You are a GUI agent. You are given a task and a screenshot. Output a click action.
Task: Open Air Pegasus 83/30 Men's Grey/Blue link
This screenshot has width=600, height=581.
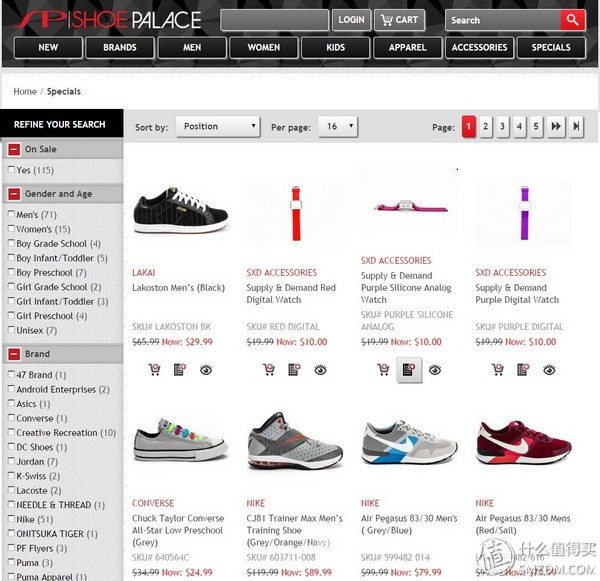(409, 524)
